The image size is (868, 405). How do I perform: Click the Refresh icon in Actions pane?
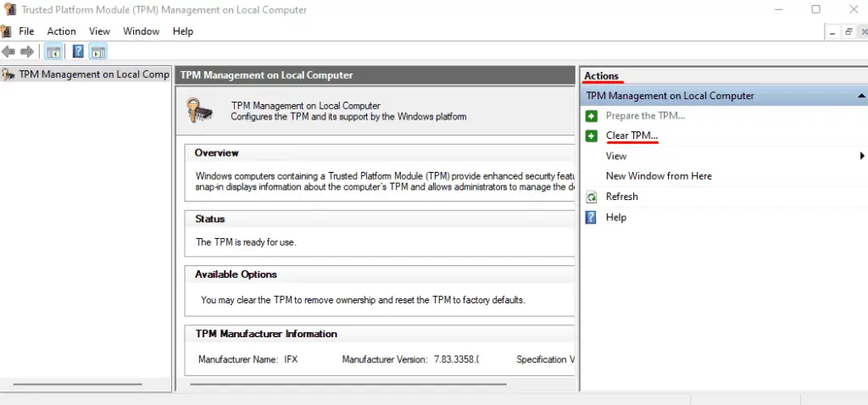(x=592, y=197)
